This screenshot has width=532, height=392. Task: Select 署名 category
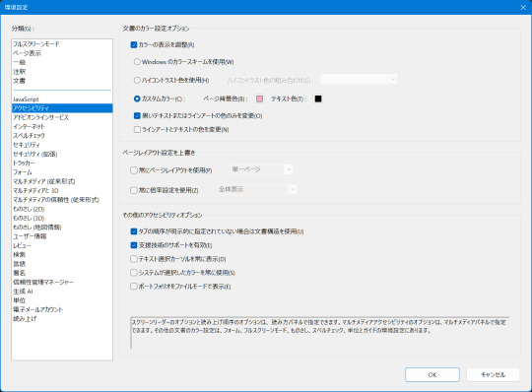[62, 273]
